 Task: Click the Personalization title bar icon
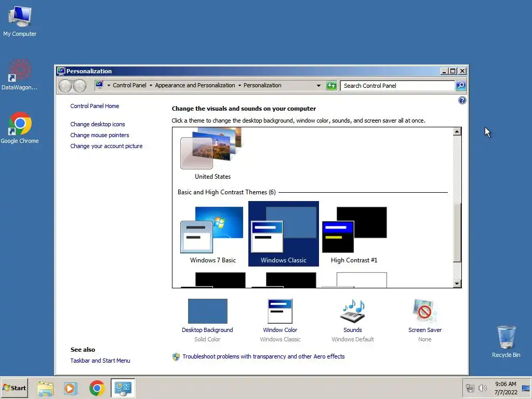click(x=61, y=71)
